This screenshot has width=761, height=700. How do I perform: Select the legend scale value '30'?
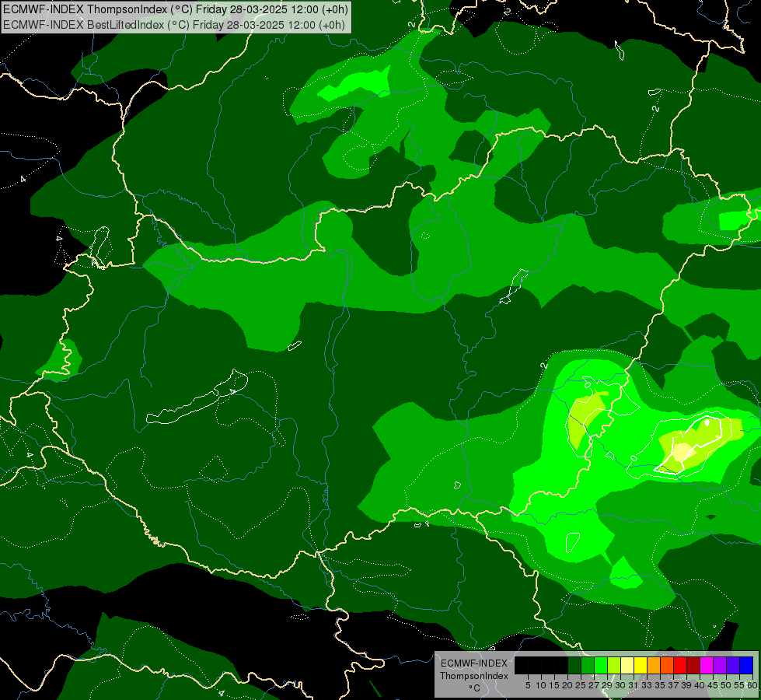click(x=621, y=685)
